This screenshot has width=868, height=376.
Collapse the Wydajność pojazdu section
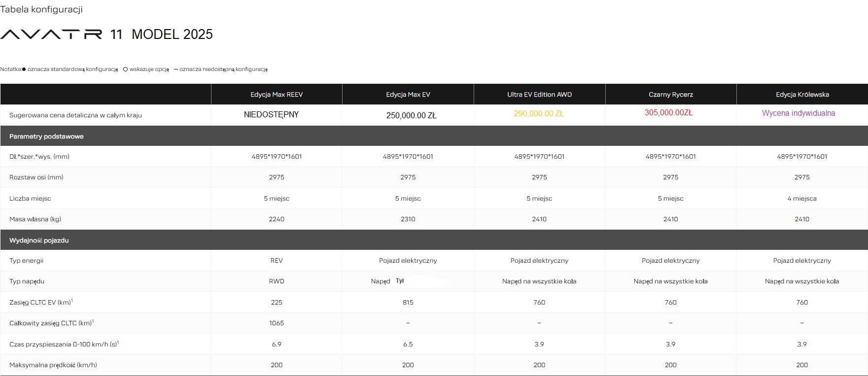(39, 240)
